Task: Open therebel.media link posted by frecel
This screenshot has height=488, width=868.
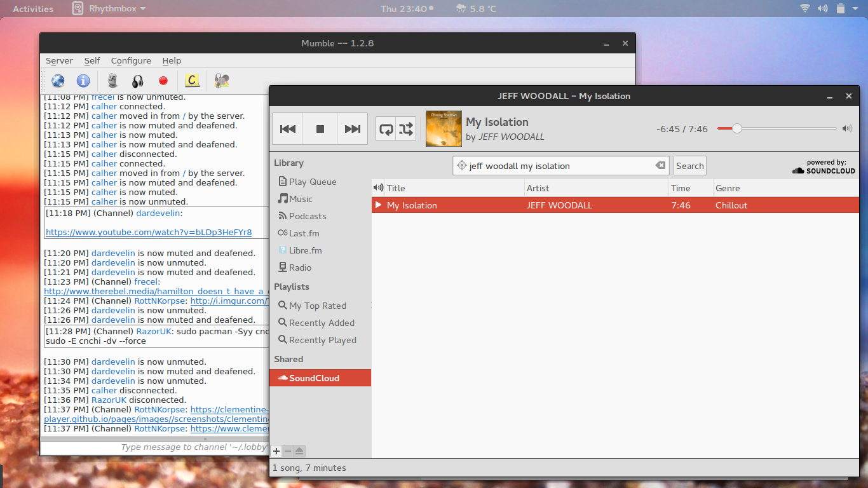Action: pyautogui.click(x=156, y=291)
